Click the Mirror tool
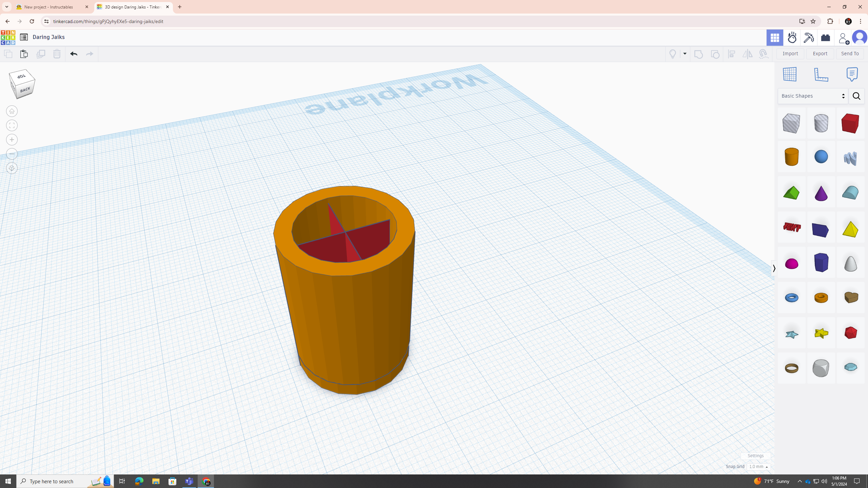868x488 pixels. click(747, 54)
